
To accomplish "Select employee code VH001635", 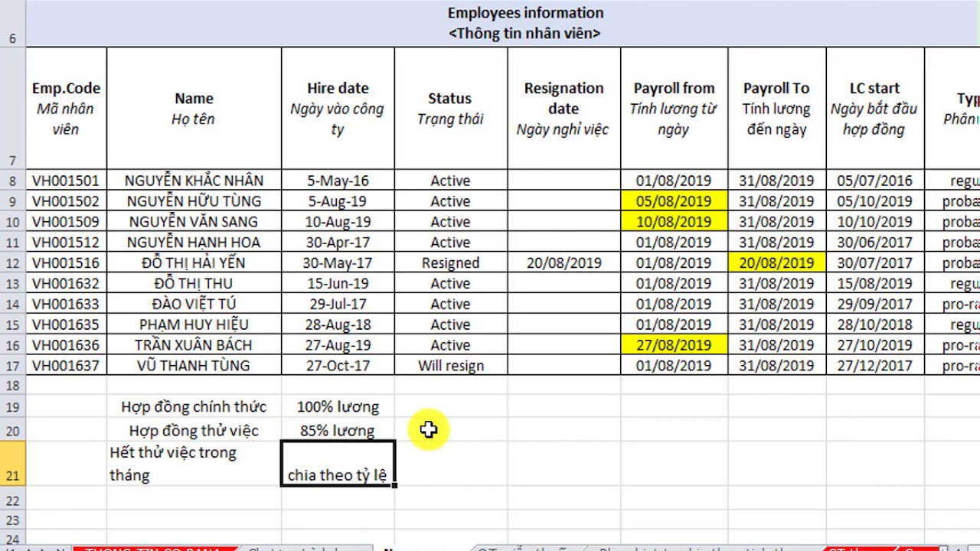I will [x=66, y=324].
